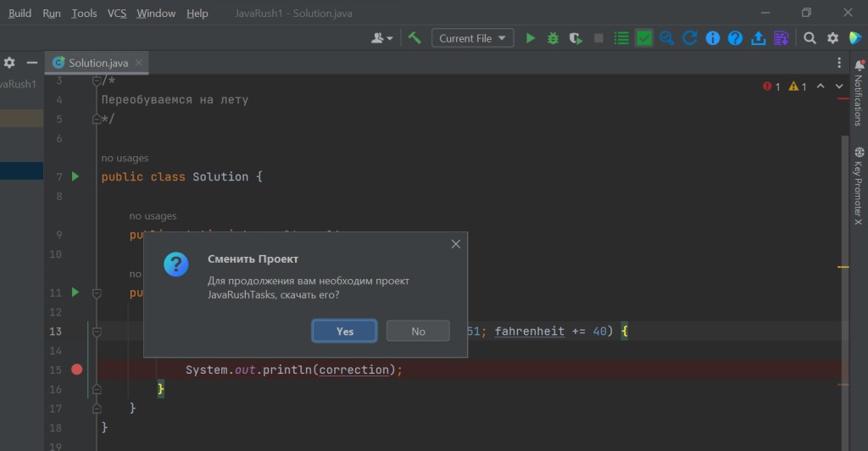The width and height of the screenshot is (868, 451).
Task: Toggle the breakpoint on line 15
Action: (x=77, y=370)
